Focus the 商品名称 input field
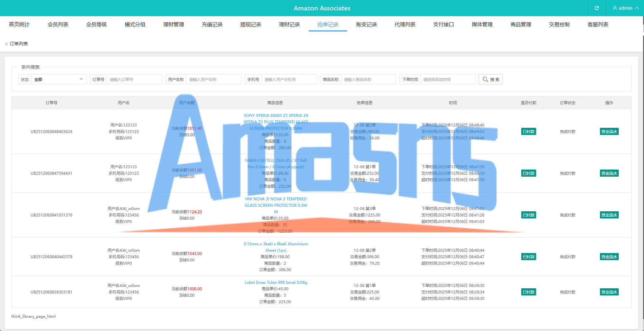Viewport: 644px width, 331px height. pos(368,79)
